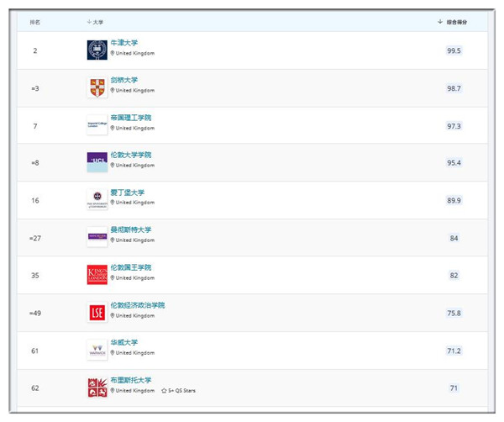Click rank 61 in Warwick row

click(x=35, y=351)
